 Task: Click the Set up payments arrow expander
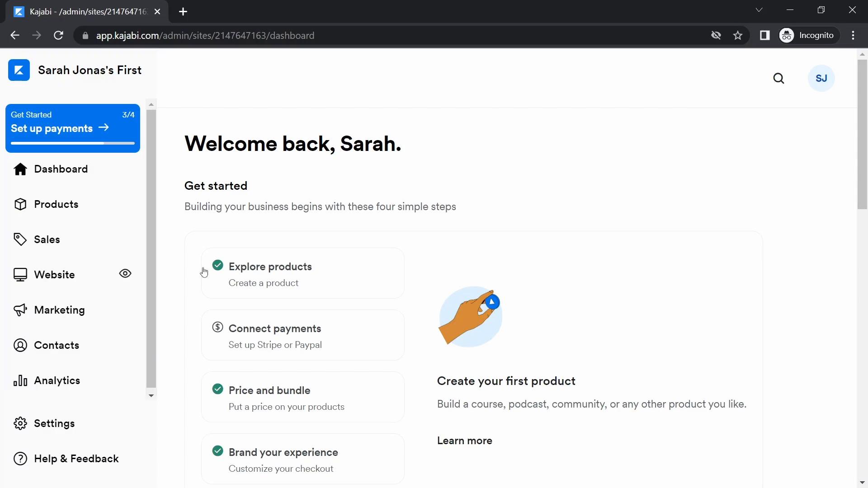tap(104, 128)
